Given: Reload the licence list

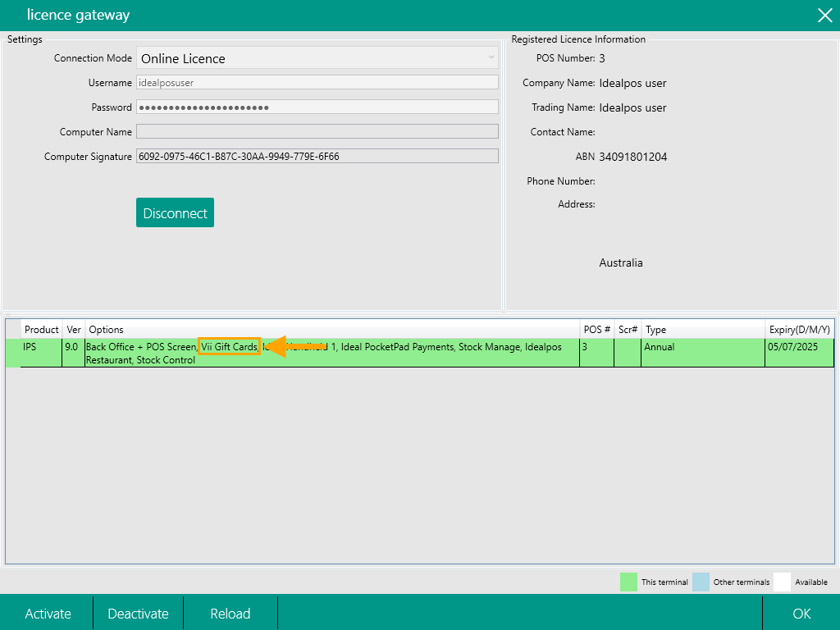Looking at the screenshot, I should click(x=231, y=614).
